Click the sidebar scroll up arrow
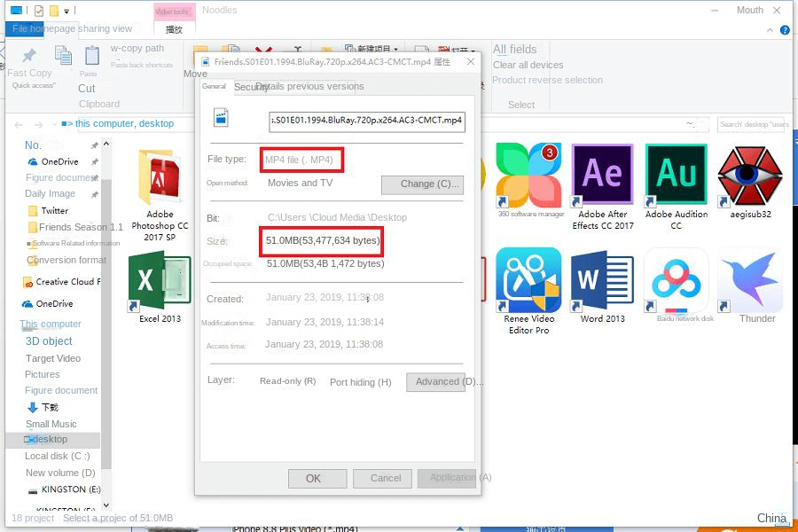The image size is (798, 532). 106,144
